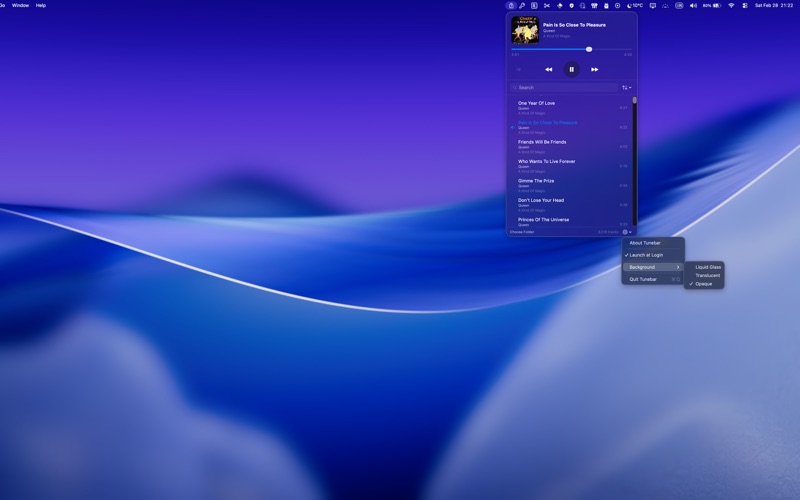800x500 pixels.
Task: Skip forward to the next track
Action: [594, 69]
